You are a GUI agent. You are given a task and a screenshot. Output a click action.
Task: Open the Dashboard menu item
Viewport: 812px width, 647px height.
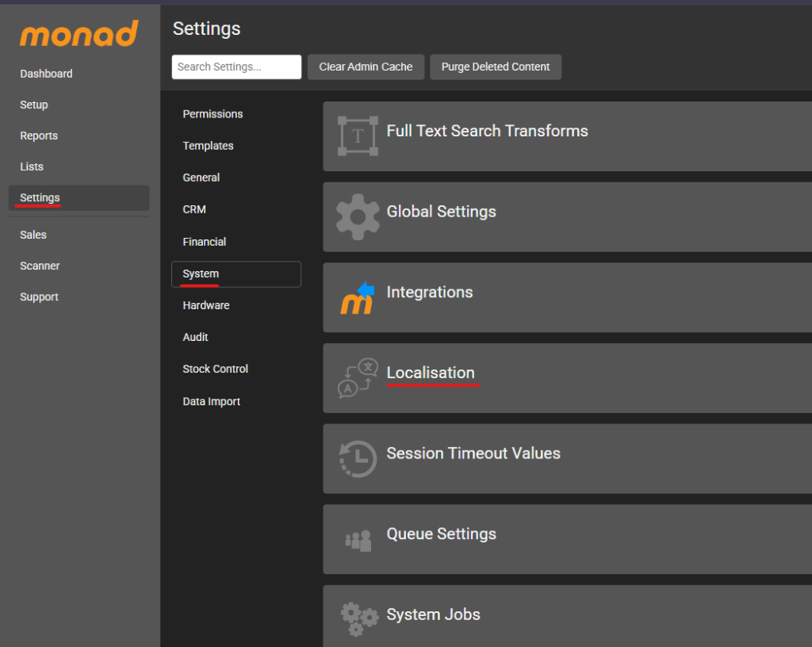pos(46,74)
